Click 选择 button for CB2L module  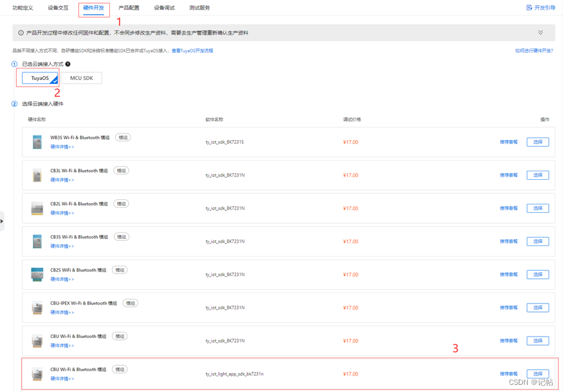[538, 208]
